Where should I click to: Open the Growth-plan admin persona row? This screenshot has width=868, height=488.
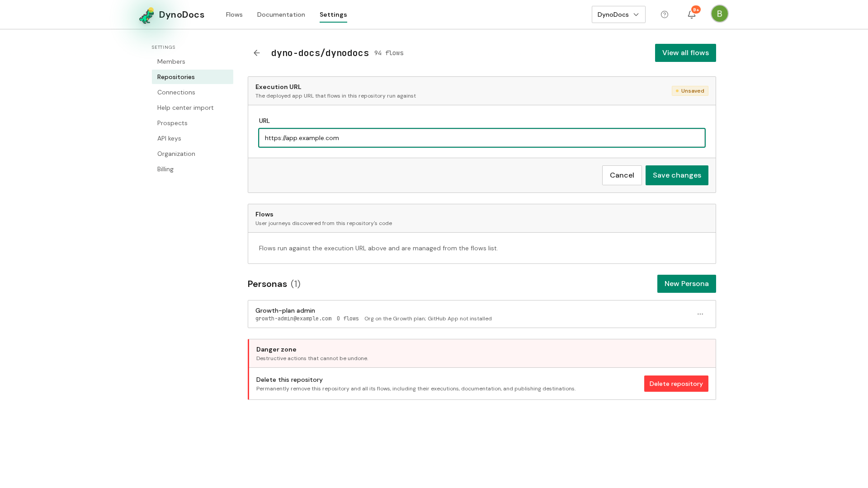click(482, 314)
